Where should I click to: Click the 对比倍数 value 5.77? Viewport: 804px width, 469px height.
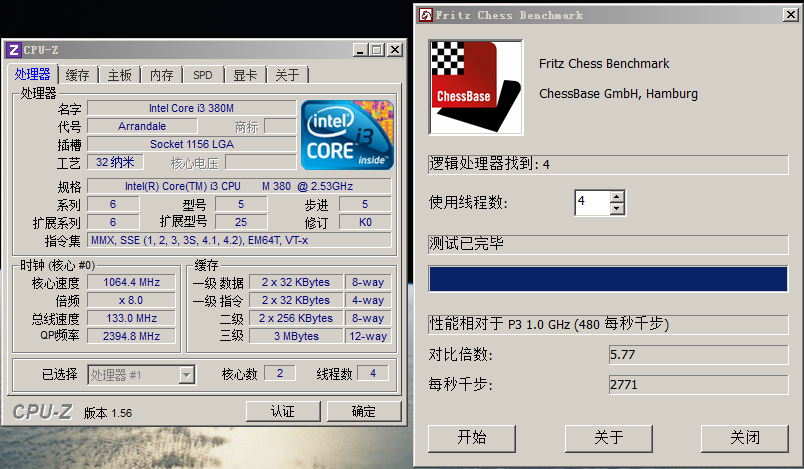(698, 355)
